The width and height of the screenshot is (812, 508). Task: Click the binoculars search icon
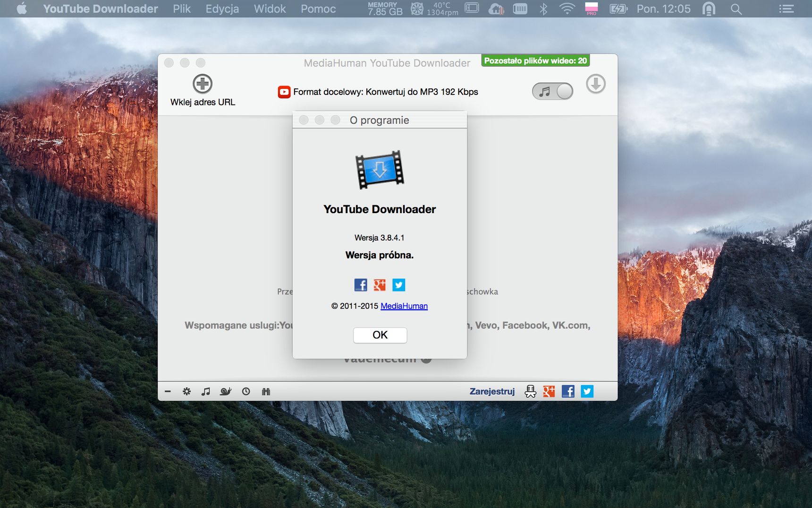coord(266,391)
